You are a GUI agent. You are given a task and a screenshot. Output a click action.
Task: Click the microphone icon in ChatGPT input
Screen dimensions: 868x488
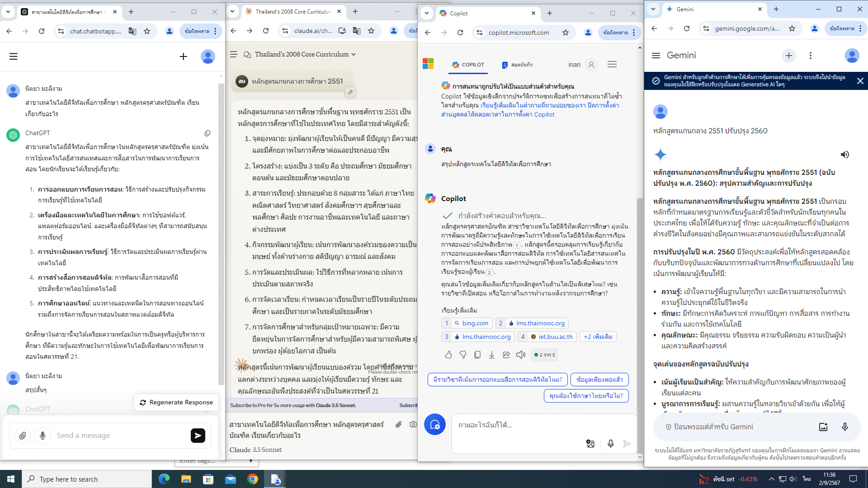(x=42, y=436)
